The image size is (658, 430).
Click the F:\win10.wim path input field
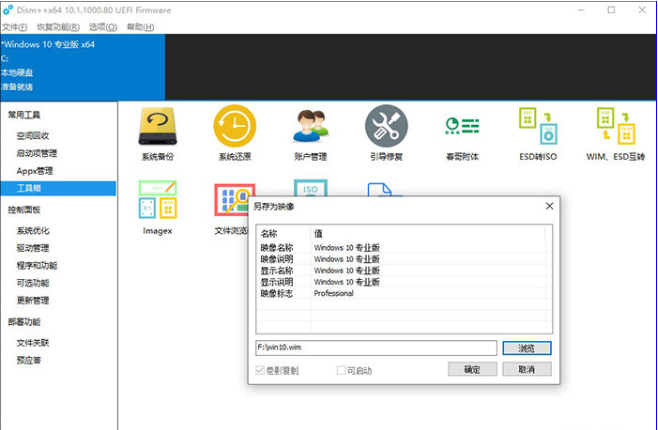[x=376, y=348]
